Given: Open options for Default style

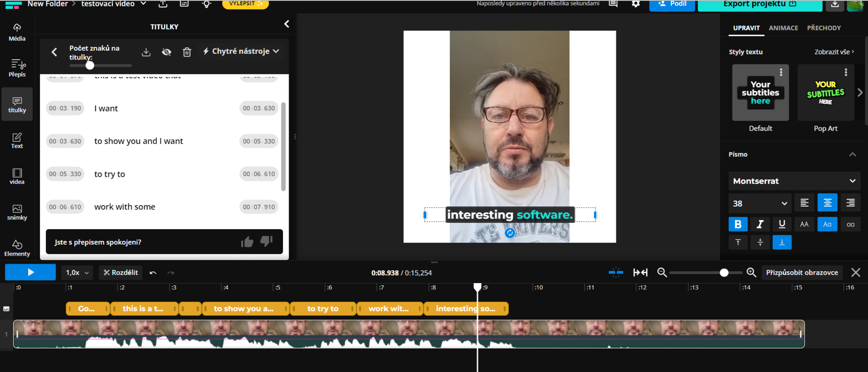Looking at the screenshot, I should (781, 72).
